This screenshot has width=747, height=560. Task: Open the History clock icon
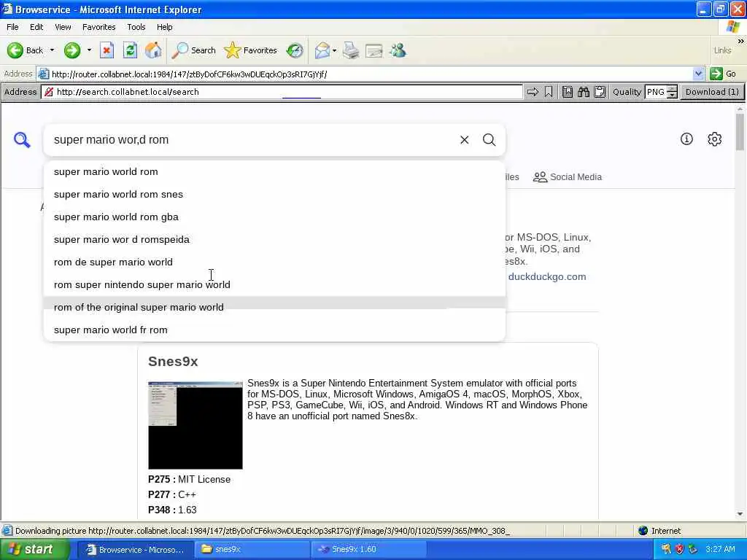pos(295,50)
